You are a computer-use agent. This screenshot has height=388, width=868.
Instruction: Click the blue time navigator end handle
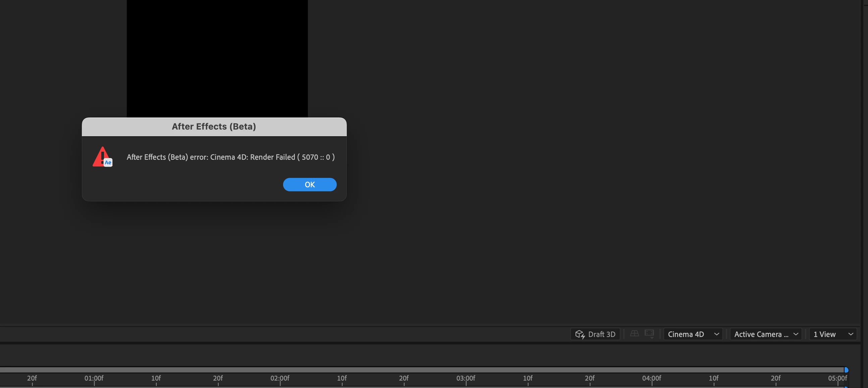[x=846, y=370]
